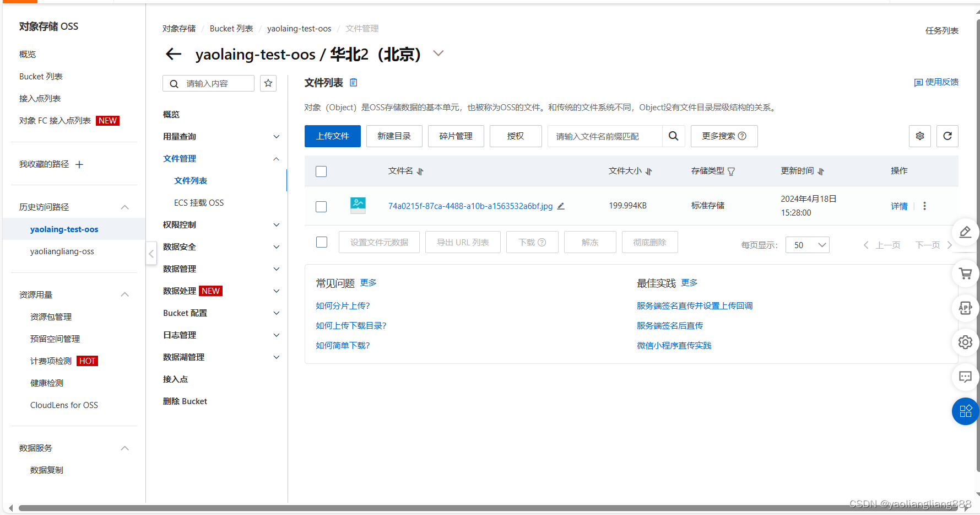Click help icon on 更多搜索 button
Screen dimensions: 980x515
coord(742,136)
